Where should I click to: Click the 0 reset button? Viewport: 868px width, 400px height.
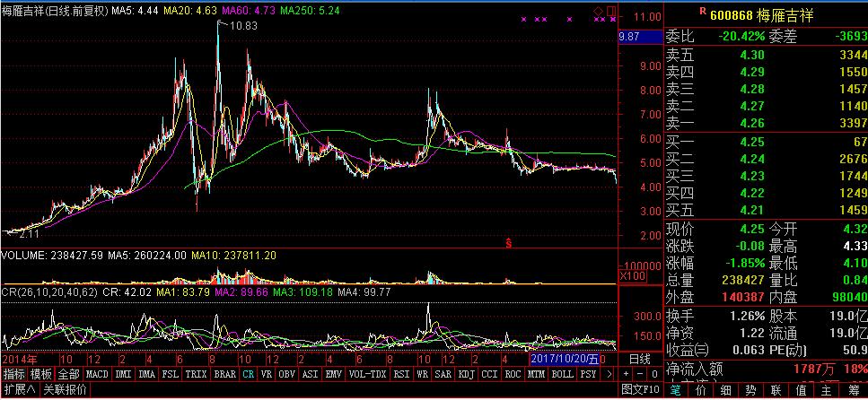tap(654, 374)
